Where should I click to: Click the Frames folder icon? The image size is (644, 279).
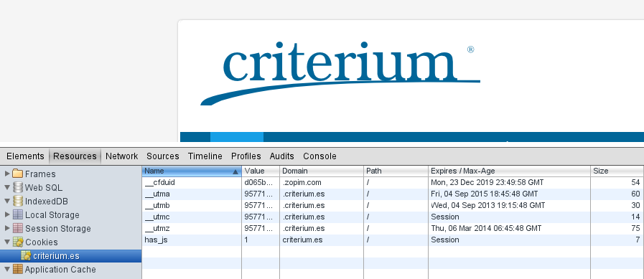coord(18,174)
